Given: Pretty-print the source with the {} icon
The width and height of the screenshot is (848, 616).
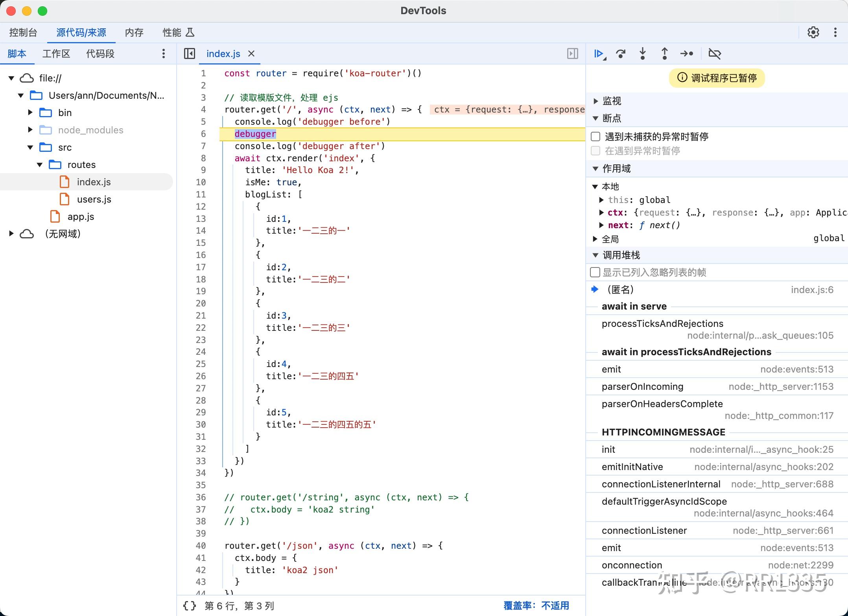Looking at the screenshot, I should point(189,606).
